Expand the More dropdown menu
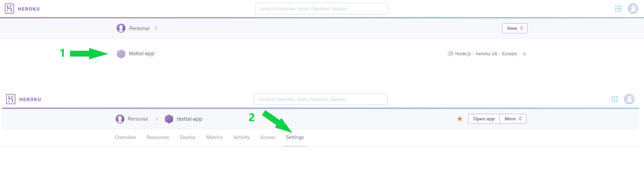The image size is (644, 169). [513, 119]
